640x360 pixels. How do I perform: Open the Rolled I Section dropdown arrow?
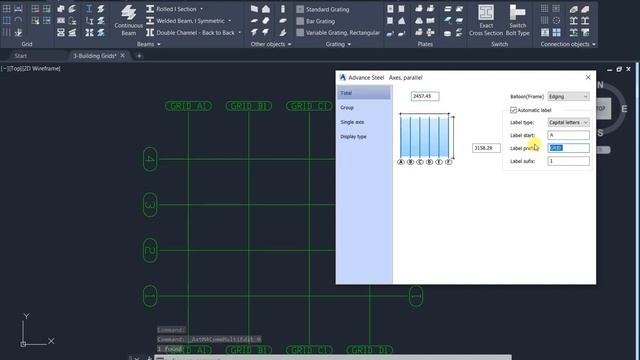201,9
